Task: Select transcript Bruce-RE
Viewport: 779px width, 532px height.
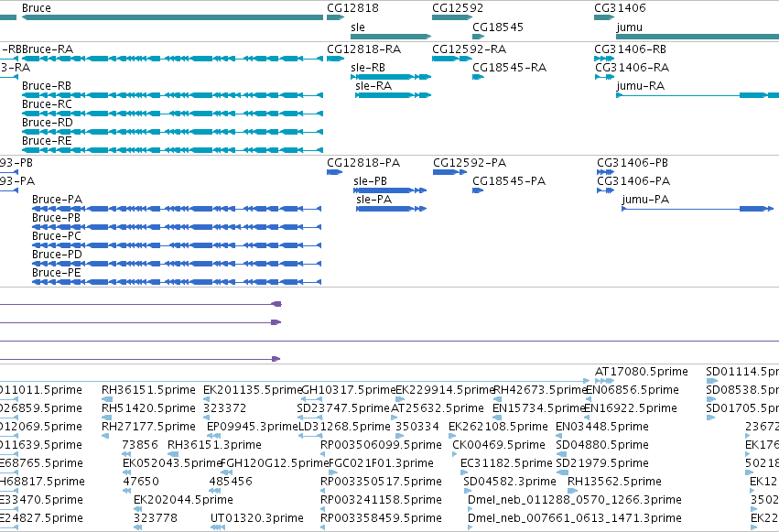Action: pyautogui.click(x=172, y=150)
